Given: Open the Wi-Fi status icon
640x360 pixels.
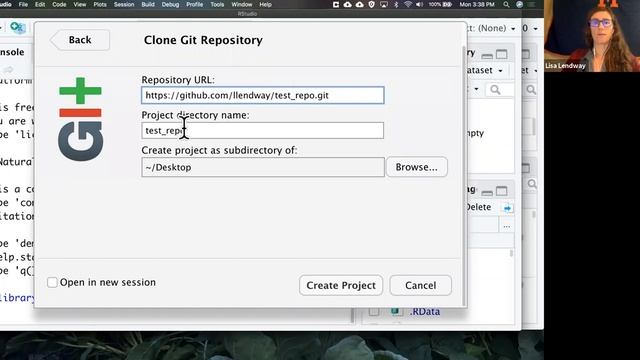Looking at the screenshot, I should (x=408, y=4).
